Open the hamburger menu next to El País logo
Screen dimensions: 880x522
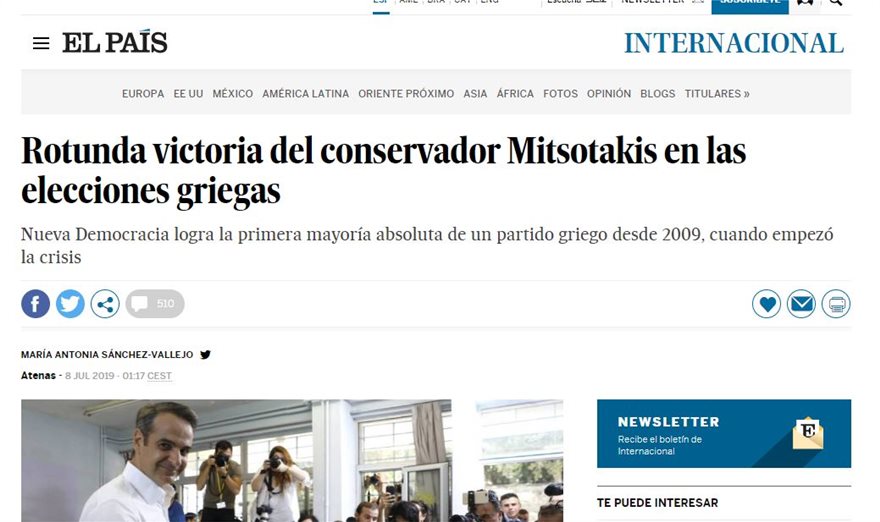click(x=41, y=43)
